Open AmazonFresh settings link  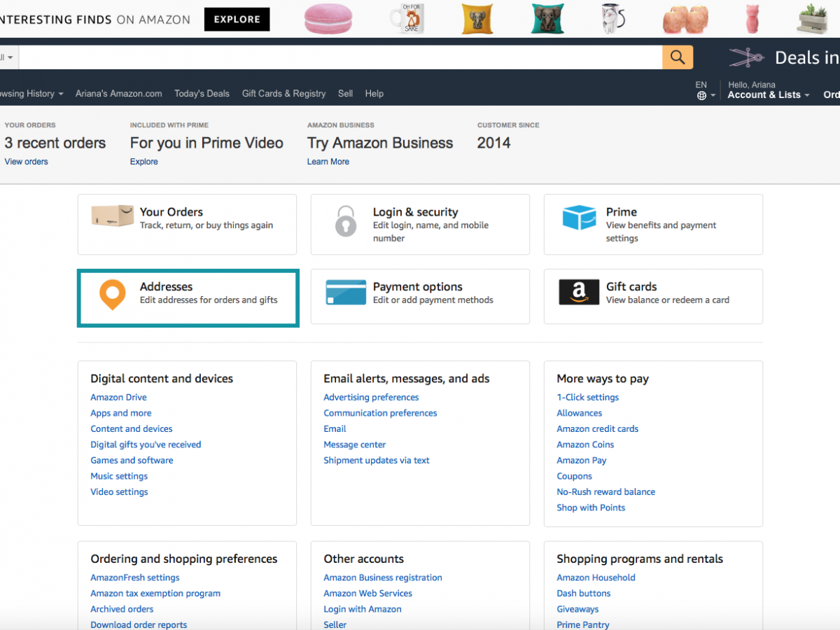pyautogui.click(x=135, y=577)
